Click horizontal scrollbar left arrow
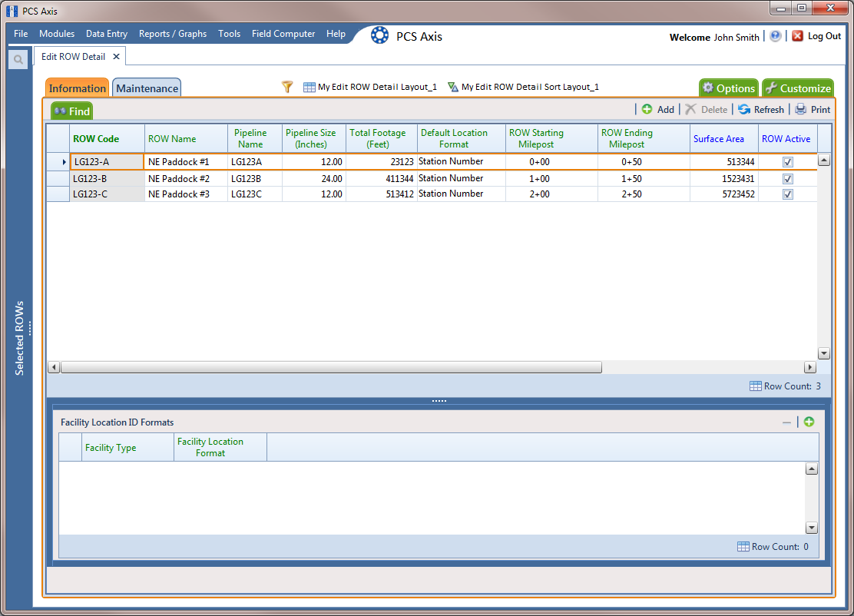This screenshot has width=854, height=616. [x=54, y=368]
